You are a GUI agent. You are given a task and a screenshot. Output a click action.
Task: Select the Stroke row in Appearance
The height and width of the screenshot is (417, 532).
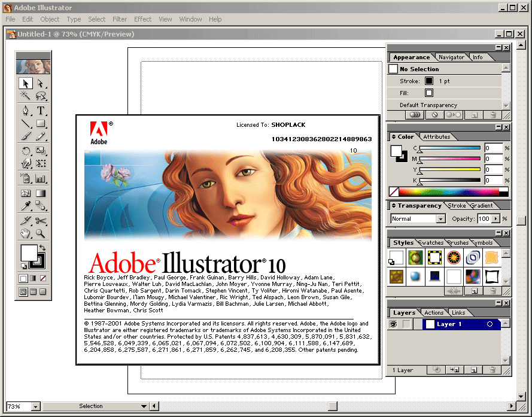click(445, 81)
